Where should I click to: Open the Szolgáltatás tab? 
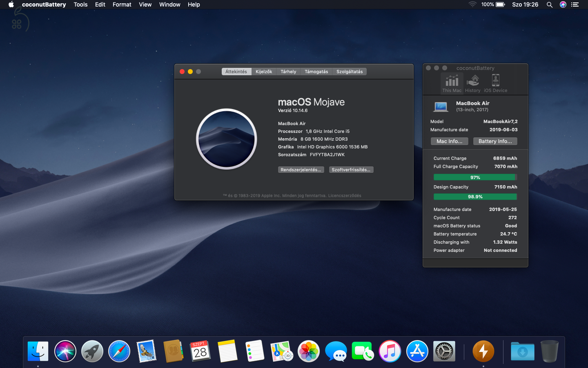click(x=350, y=72)
